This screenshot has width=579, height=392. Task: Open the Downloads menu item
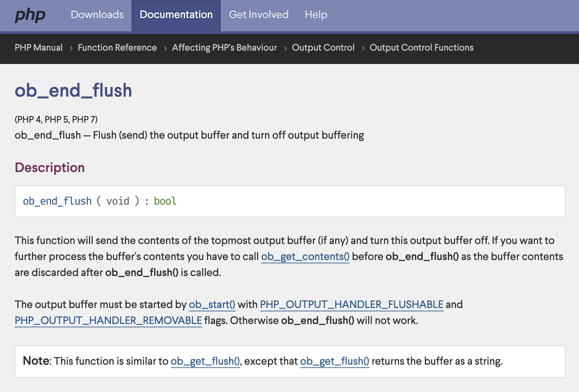tap(97, 15)
